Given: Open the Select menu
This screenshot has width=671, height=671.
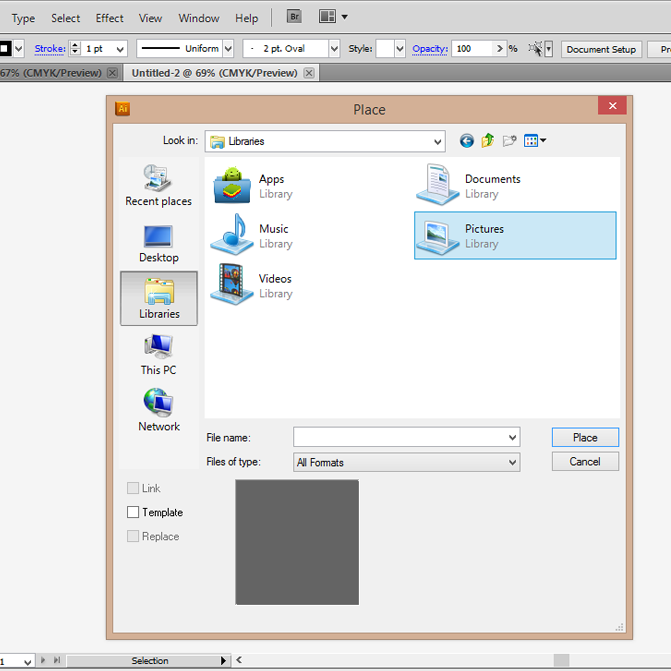Looking at the screenshot, I should (65, 18).
